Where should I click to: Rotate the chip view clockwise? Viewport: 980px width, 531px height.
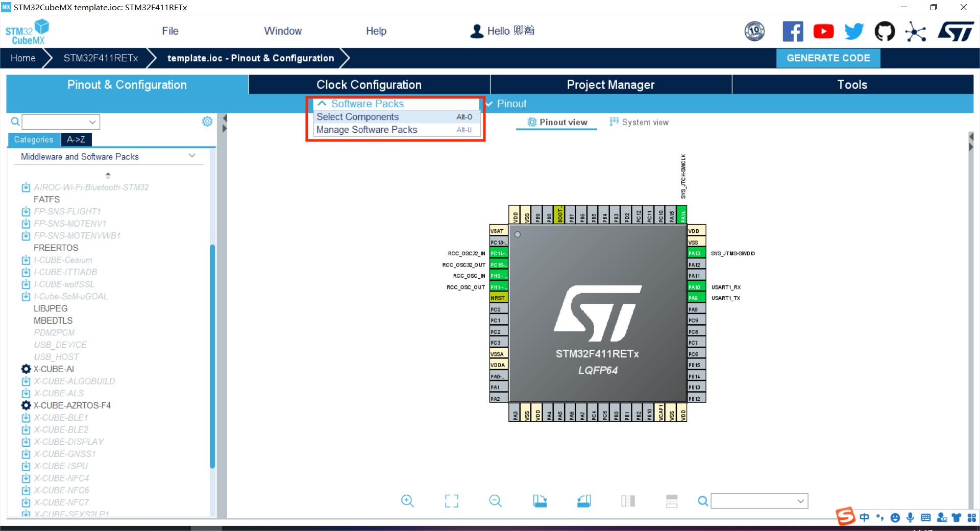[x=540, y=501]
